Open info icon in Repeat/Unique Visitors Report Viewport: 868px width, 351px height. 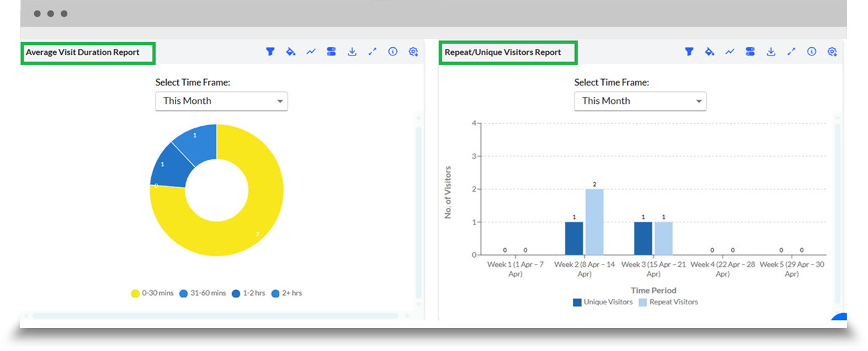point(811,52)
